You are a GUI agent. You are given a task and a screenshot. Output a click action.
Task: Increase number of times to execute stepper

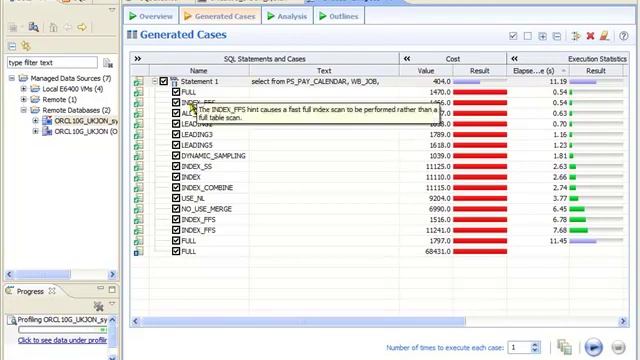(x=535, y=344)
